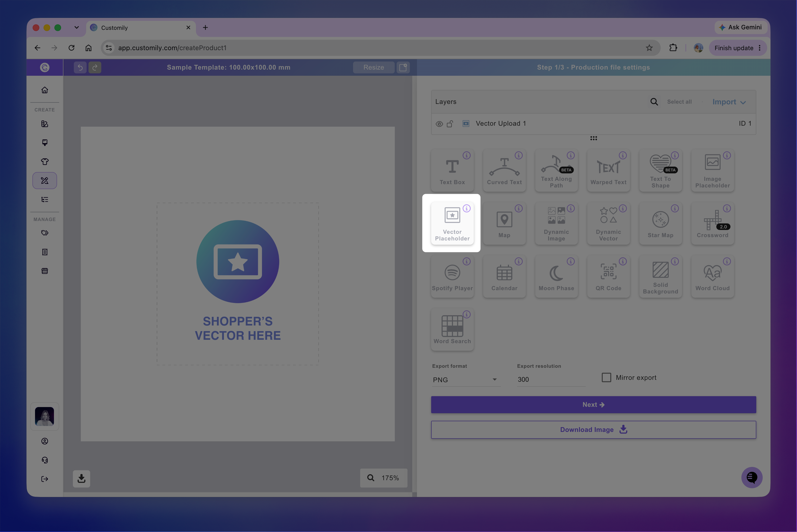This screenshot has height=532, width=797.
Task: Undo the last canvas action
Action: click(x=80, y=67)
